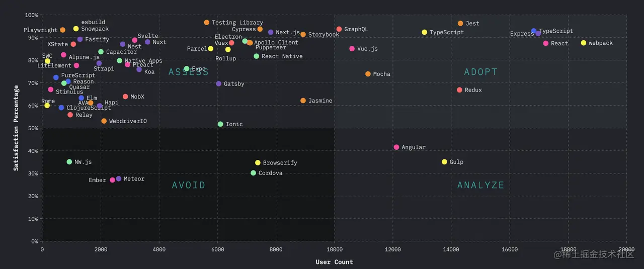The image size is (644, 269).
Task: Click the "Native Apps" label text
Action: (143, 61)
